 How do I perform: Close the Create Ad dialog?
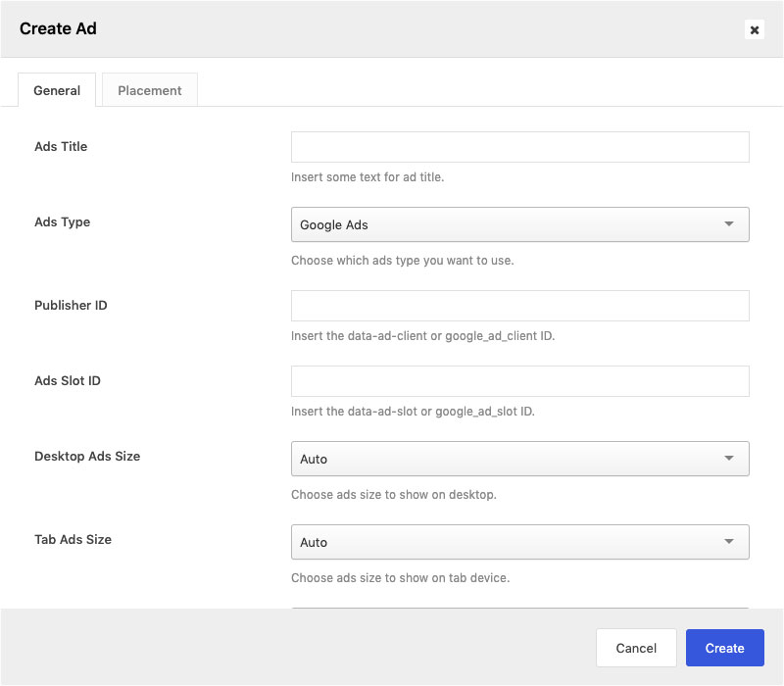(754, 29)
